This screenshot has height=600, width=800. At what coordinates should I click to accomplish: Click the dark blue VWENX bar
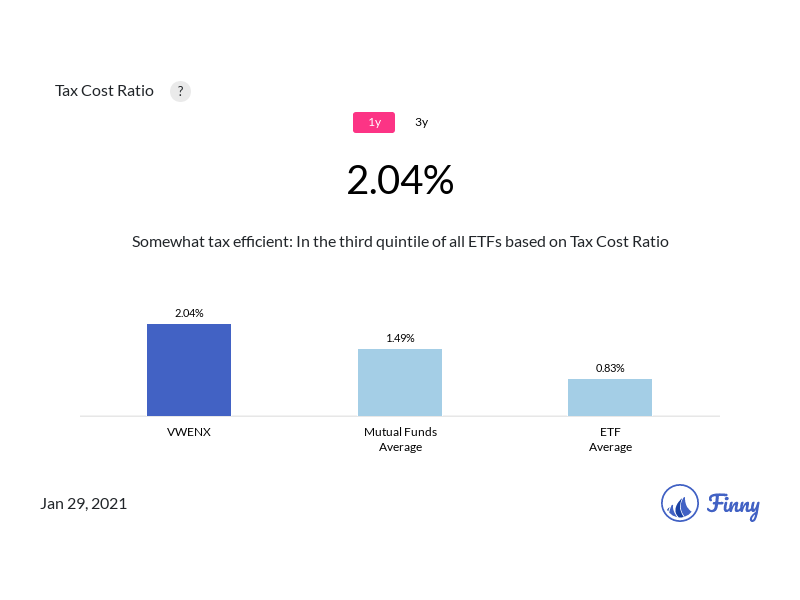point(189,370)
